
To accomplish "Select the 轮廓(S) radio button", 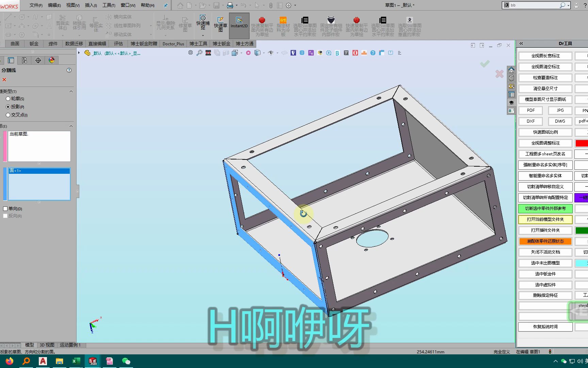I will (x=8, y=98).
